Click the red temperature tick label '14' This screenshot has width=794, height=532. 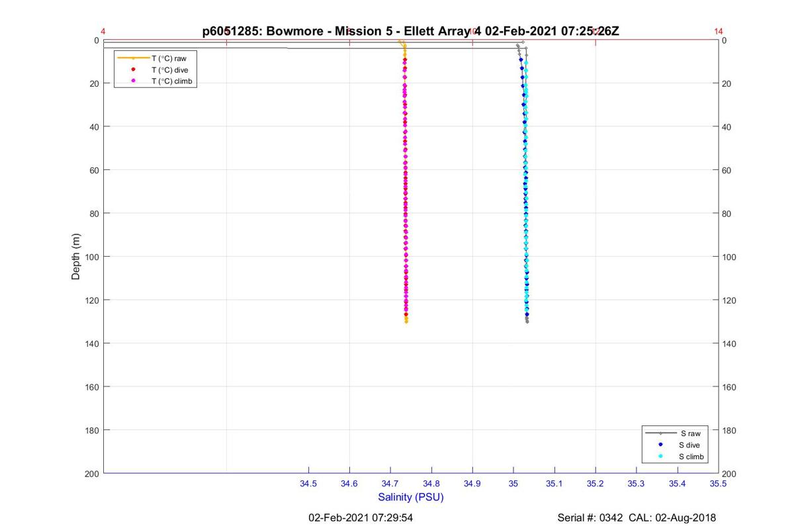[719, 31]
